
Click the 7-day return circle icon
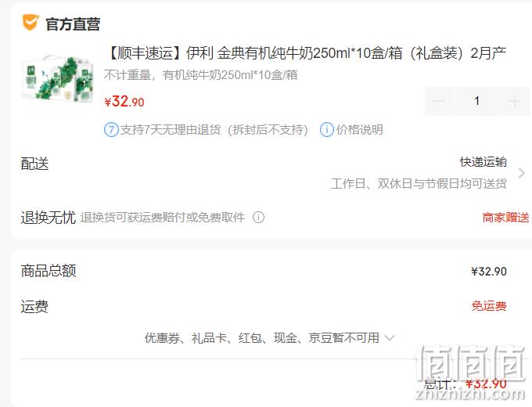pyautogui.click(x=111, y=130)
